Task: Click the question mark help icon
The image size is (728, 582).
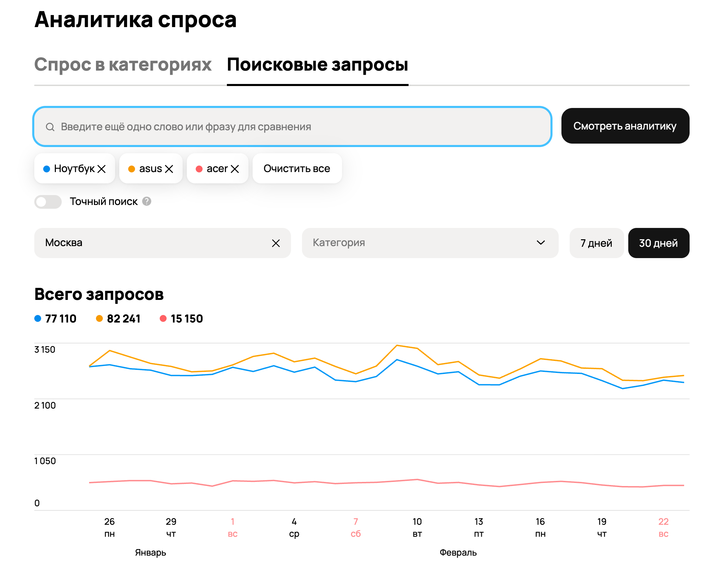Action: 147,201
